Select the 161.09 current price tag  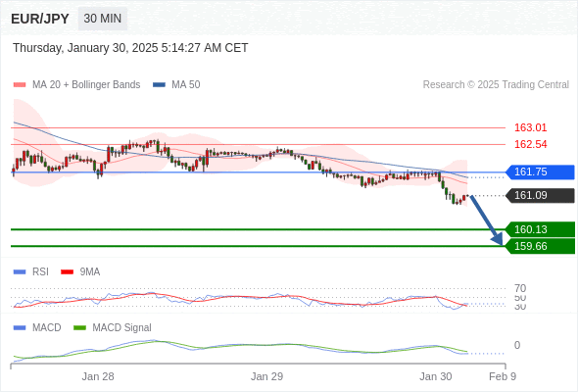click(540, 195)
